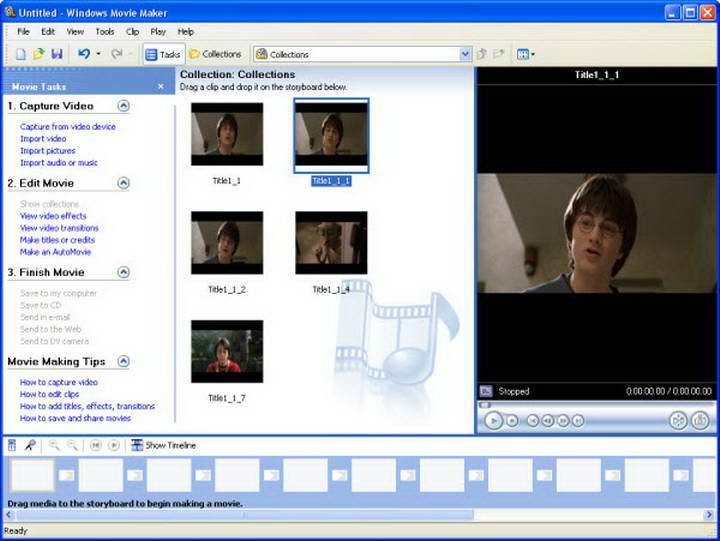This screenshot has height=541, width=720.
Task: Open the Help menu
Action: click(186, 32)
